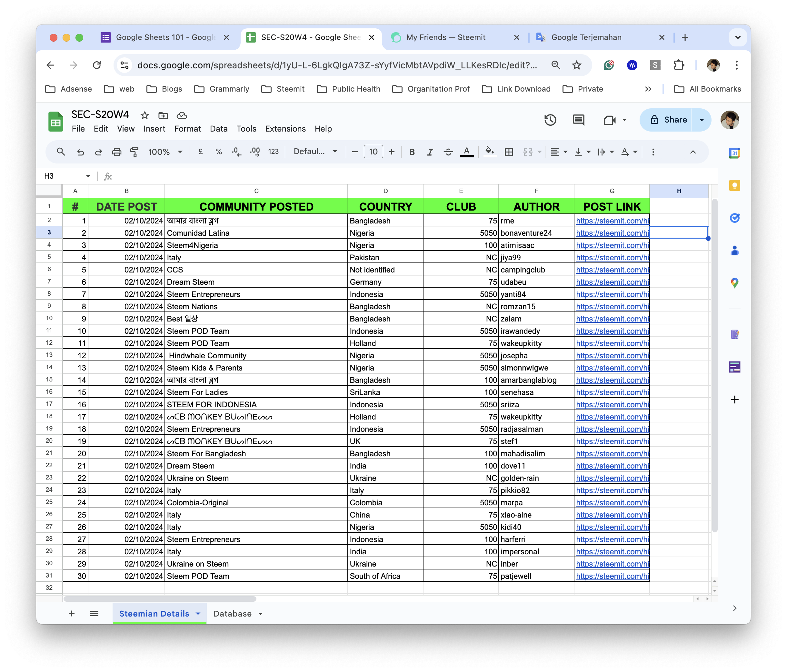Click the paint format roller icon
787x672 pixels.
(134, 152)
